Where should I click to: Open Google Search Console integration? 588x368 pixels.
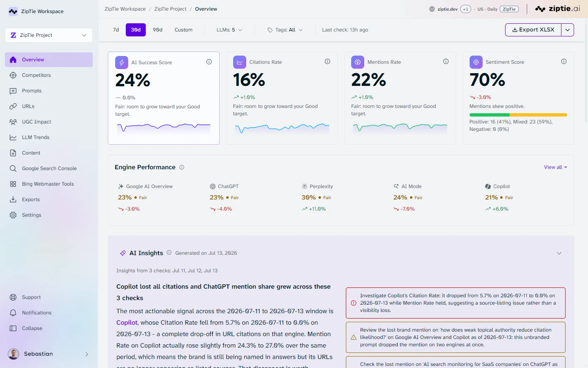coord(49,168)
